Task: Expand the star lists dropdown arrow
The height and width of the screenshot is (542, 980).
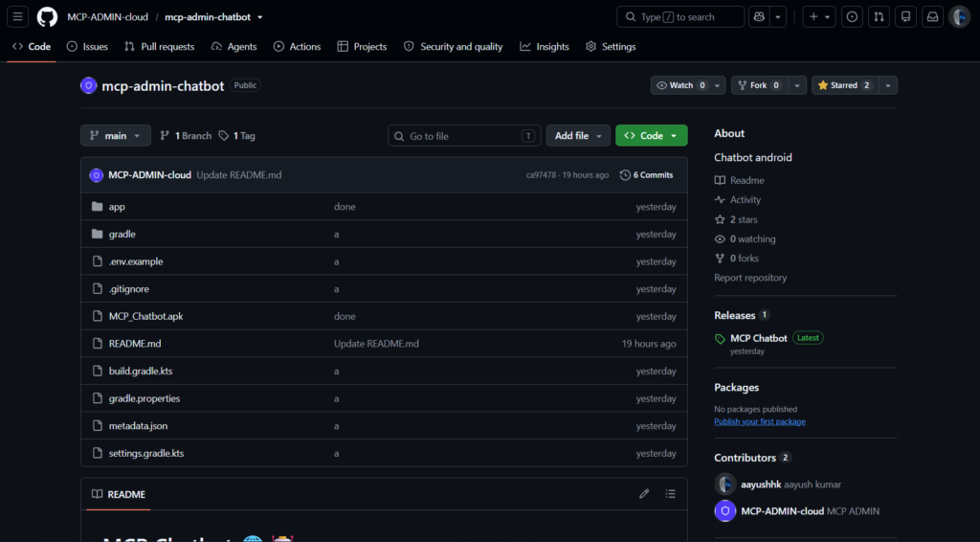Action: coord(887,85)
